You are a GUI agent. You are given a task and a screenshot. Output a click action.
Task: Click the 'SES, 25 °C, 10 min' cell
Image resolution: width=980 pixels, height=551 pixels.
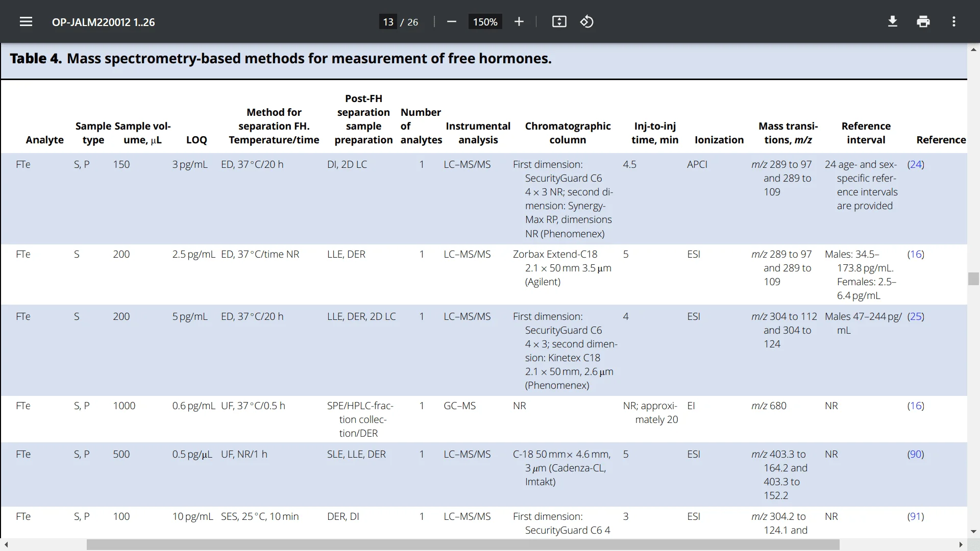[260, 516]
